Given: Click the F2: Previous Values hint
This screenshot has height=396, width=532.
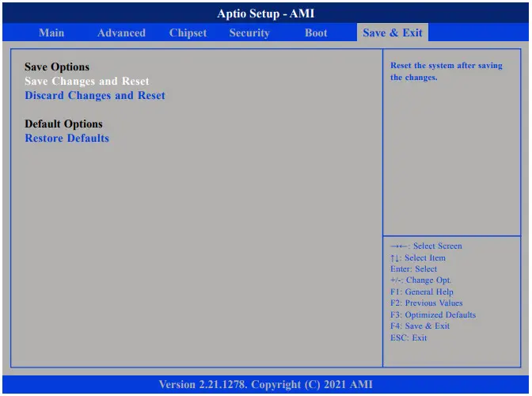Looking at the screenshot, I should coord(426,303).
